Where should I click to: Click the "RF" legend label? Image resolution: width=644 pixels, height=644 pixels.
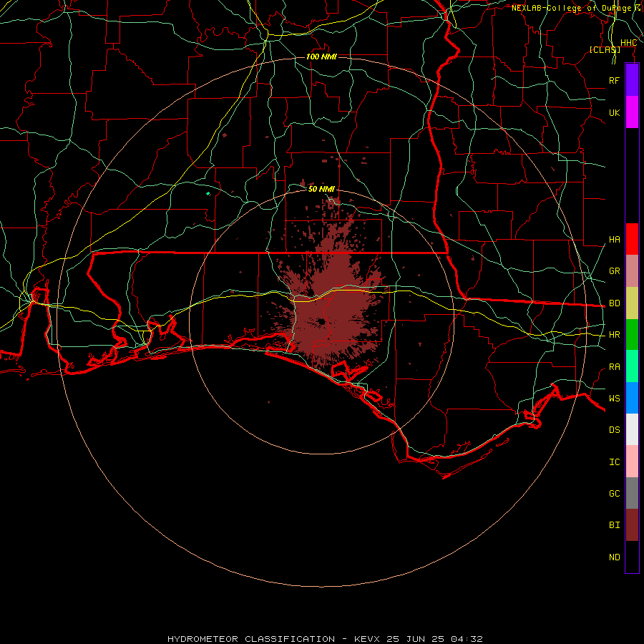point(614,80)
